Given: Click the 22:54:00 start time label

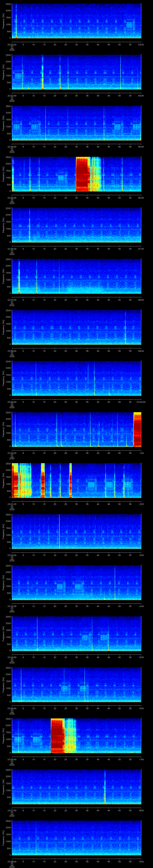Looking at the screenshot, I should point(12,147).
